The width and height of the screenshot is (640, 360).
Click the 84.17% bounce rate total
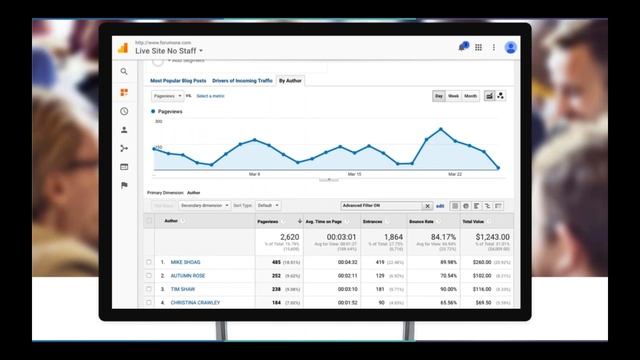[x=443, y=237]
